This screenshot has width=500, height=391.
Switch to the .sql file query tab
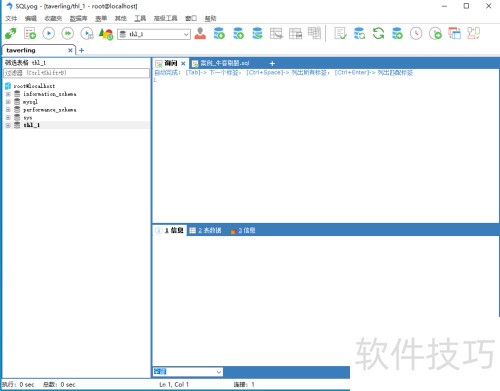pyautogui.click(x=225, y=63)
